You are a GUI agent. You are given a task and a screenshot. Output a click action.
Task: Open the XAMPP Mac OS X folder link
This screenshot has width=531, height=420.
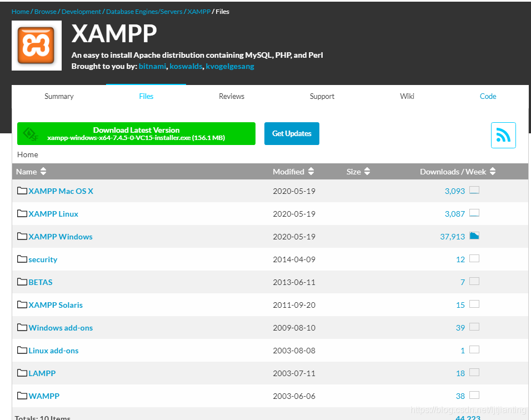pos(61,191)
